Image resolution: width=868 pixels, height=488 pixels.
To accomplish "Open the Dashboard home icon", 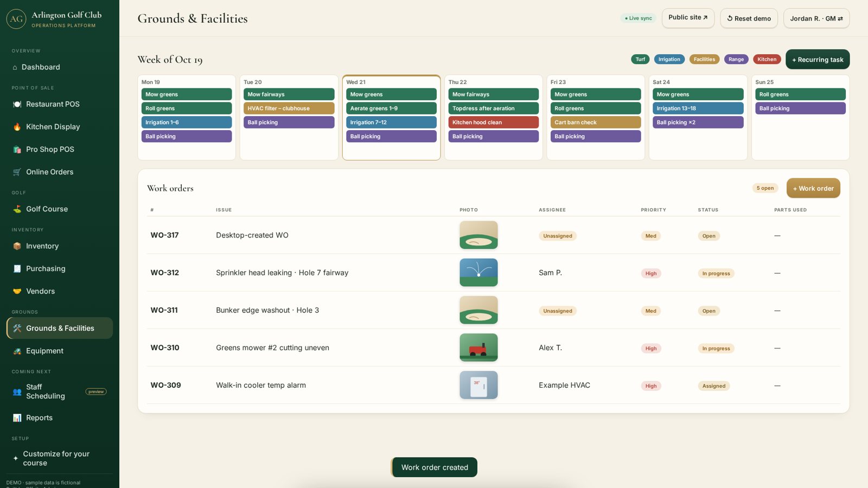I will click(15, 67).
